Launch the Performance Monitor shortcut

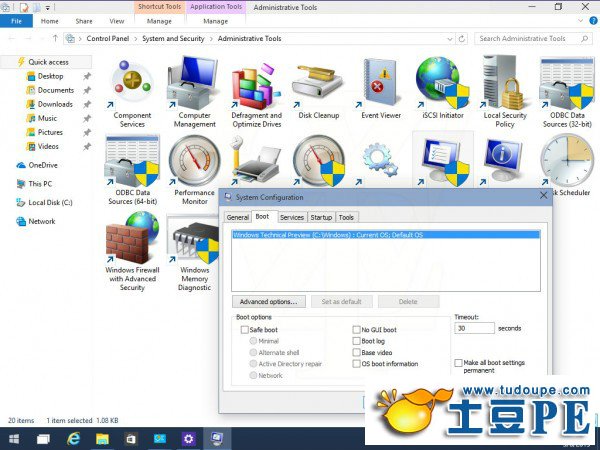click(194, 170)
